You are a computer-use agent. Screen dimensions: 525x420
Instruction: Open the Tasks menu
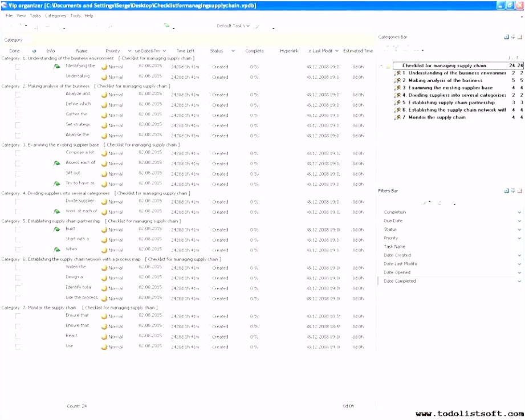coord(35,16)
